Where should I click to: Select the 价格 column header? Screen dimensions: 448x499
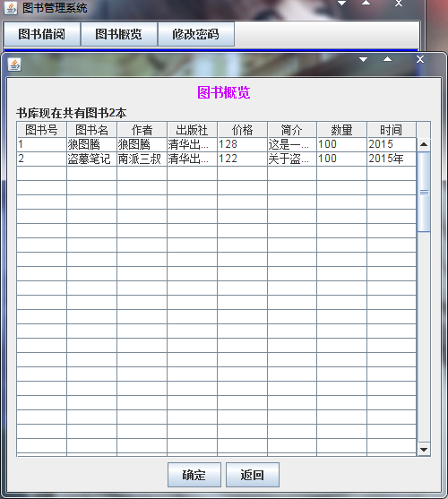pos(243,130)
